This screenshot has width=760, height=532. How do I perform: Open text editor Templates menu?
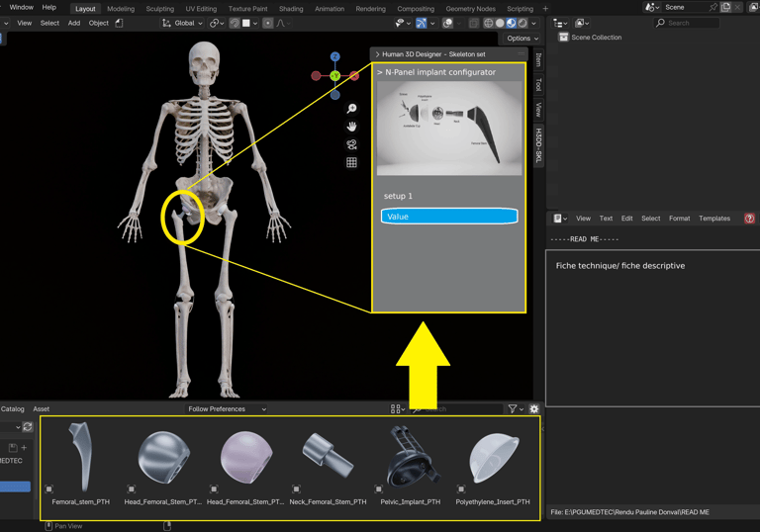coord(714,219)
